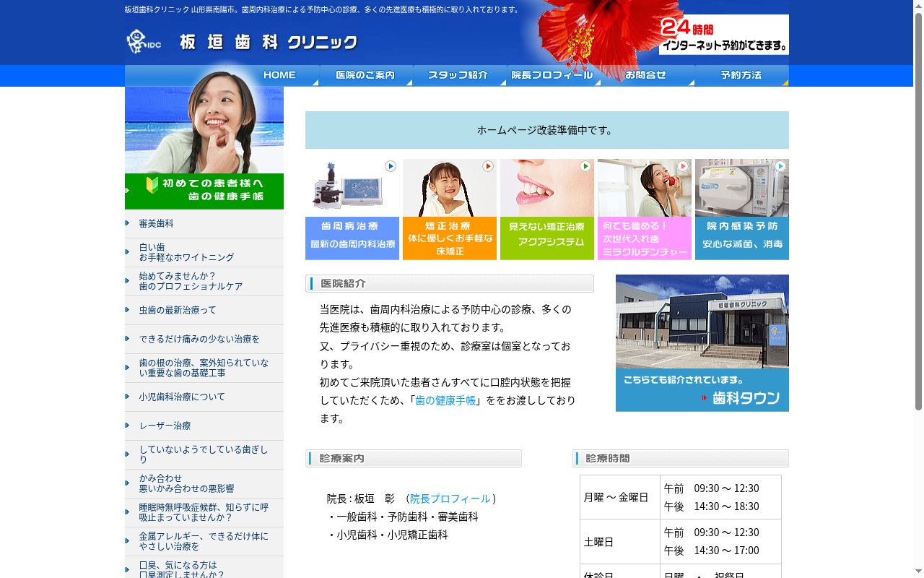Click the IDC clinic logo icon

pos(143,42)
